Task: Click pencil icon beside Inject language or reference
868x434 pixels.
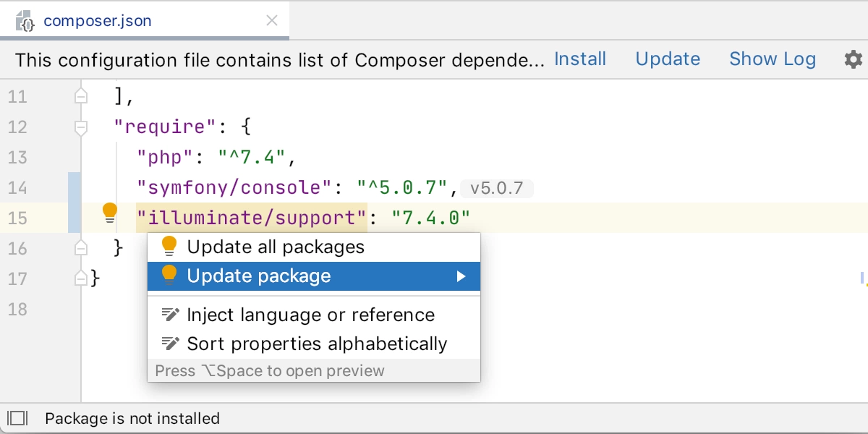Action: (x=170, y=315)
